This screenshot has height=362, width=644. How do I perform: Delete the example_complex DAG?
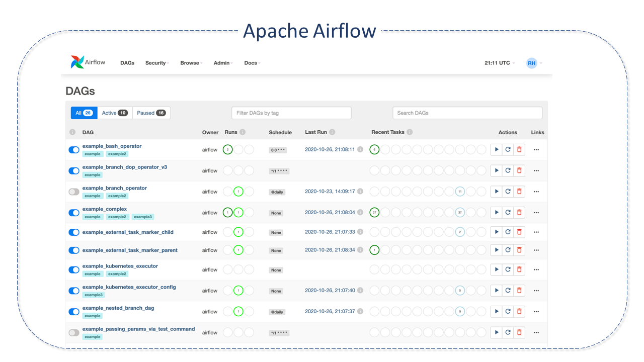pos(519,212)
